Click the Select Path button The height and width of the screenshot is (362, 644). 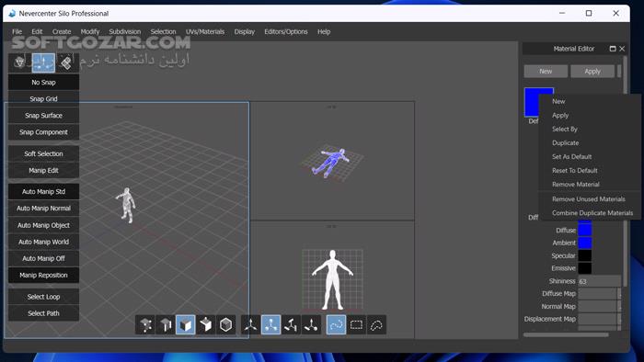(43, 313)
